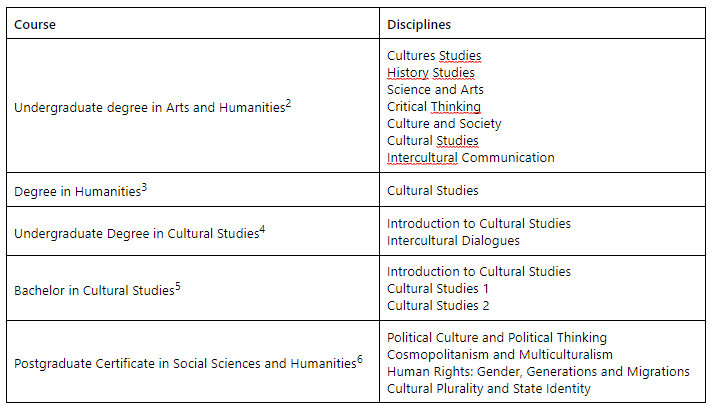The height and width of the screenshot is (407, 712).
Task: Click the "Intercultural Communication" discipline
Action: (x=470, y=158)
